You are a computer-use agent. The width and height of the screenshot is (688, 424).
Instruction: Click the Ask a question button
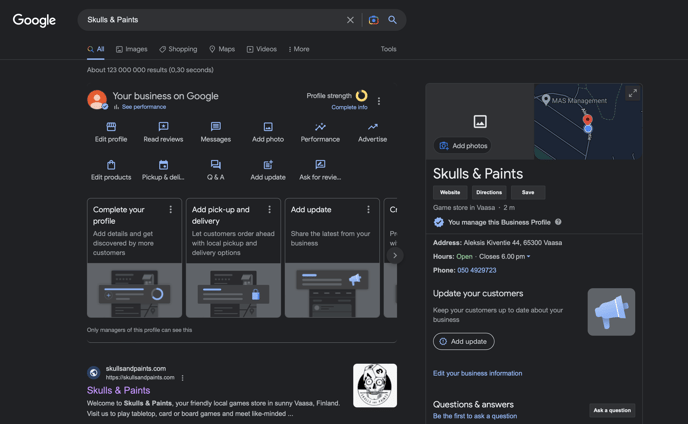click(x=612, y=410)
